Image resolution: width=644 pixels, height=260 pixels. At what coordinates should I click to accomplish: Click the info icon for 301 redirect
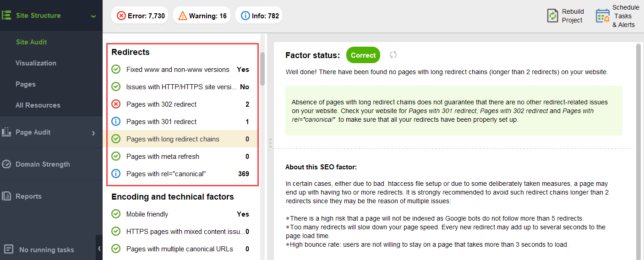click(x=116, y=122)
